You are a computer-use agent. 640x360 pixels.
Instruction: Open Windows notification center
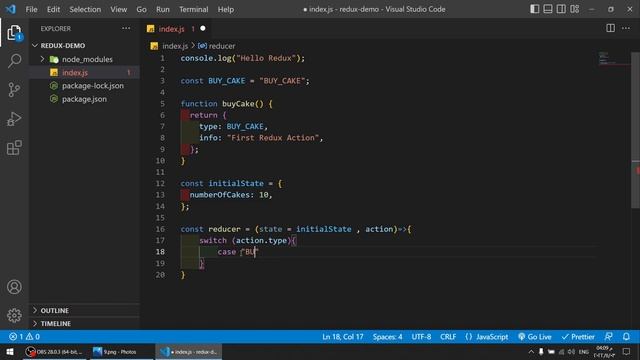[627, 351]
